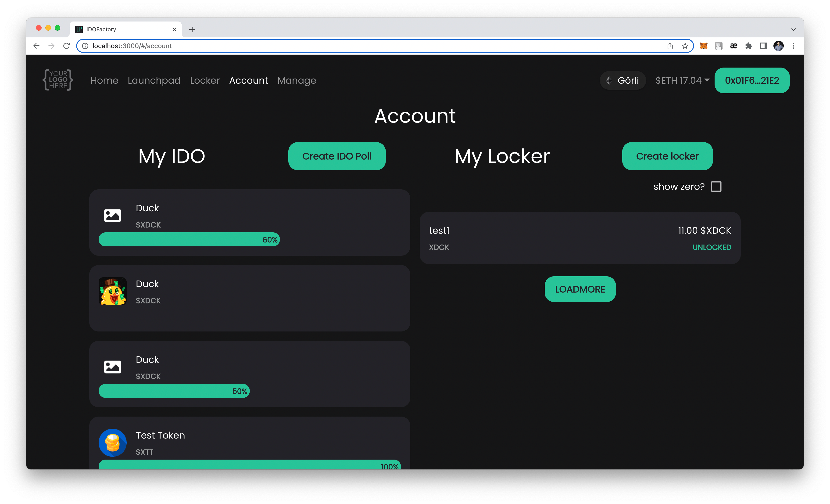Enable the show zero checkbox
The image size is (830, 504).
coord(716,187)
